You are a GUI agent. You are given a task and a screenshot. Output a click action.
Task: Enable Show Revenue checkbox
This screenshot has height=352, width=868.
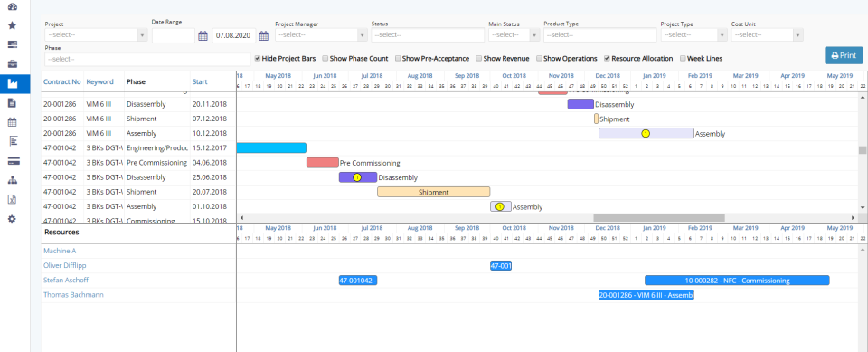pyautogui.click(x=479, y=58)
